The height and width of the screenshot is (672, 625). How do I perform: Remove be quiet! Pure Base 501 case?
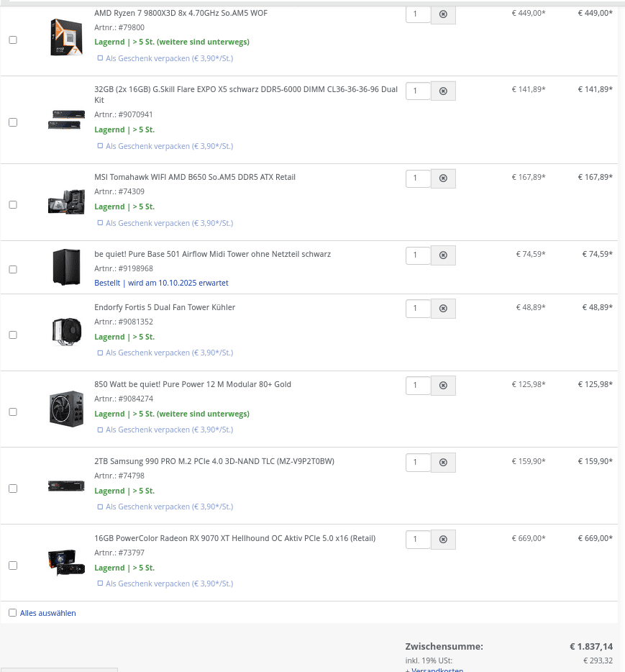443,255
